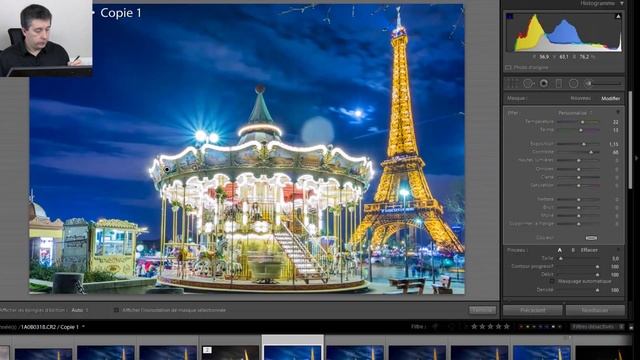Adjust the Contraste slider handle

(x=591, y=152)
